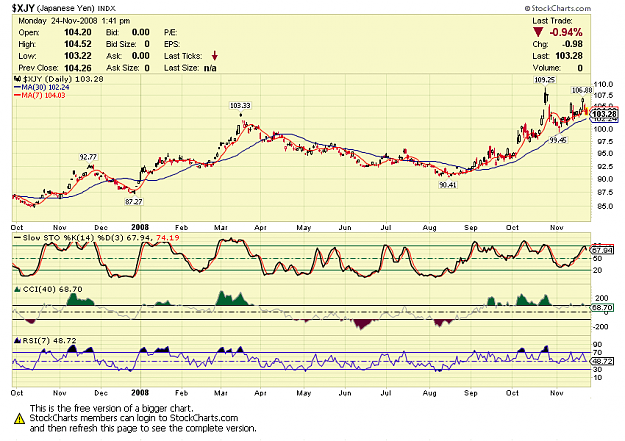Click the 103.28 current price tag on axis

coord(604,114)
